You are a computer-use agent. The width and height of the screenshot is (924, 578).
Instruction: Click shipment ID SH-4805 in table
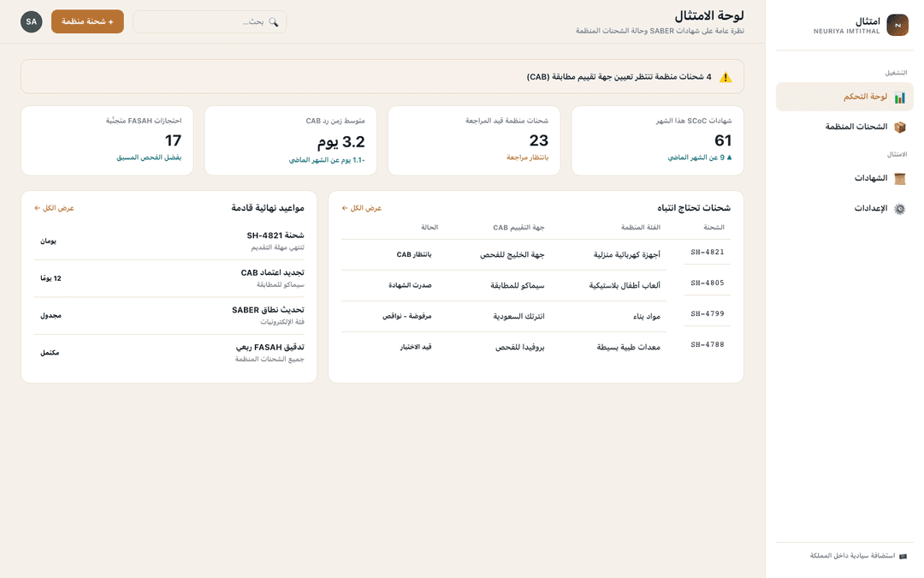tap(708, 283)
